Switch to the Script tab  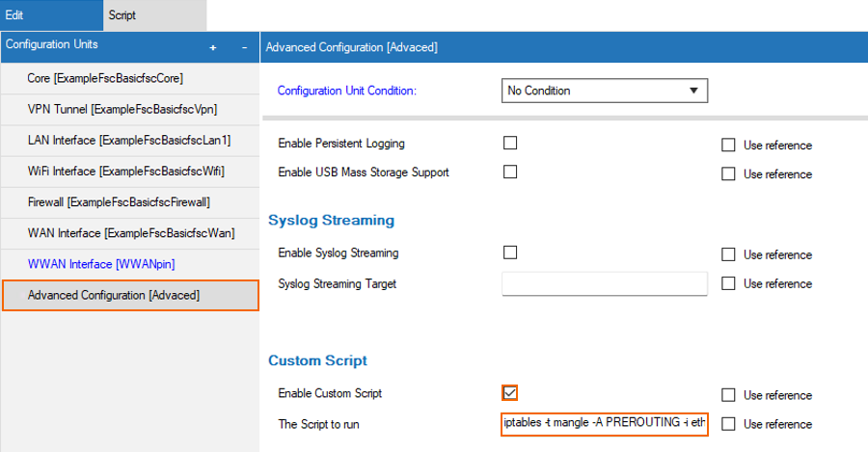point(154,15)
